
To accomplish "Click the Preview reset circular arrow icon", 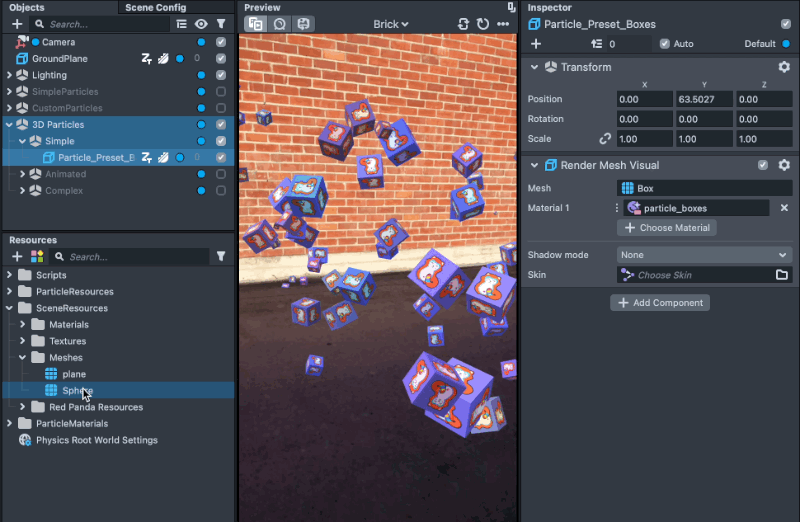I will tap(483, 24).
